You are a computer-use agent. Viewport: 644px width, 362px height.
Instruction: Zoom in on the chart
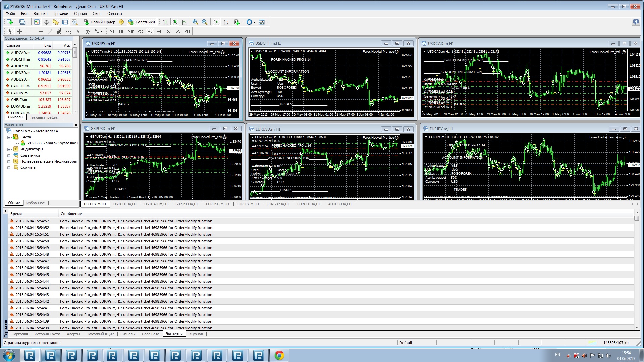pyautogui.click(x=195, y=22)
